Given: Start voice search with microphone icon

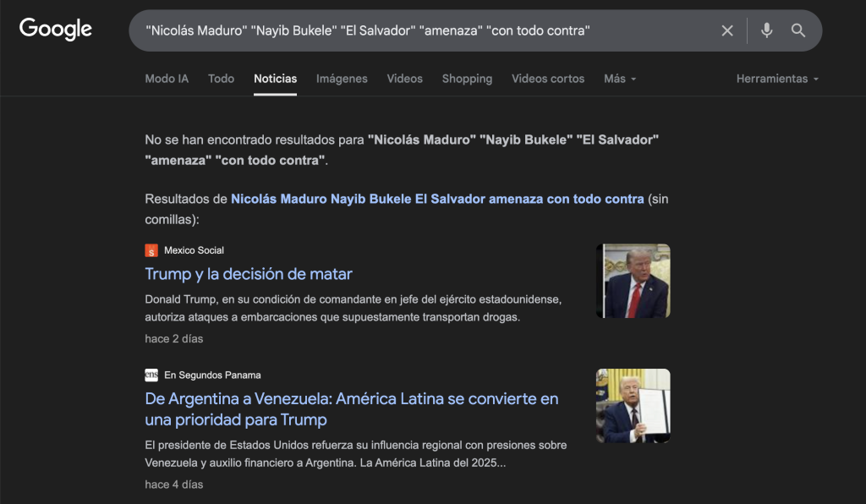Looking at the screenshot, I should point(766,30).
